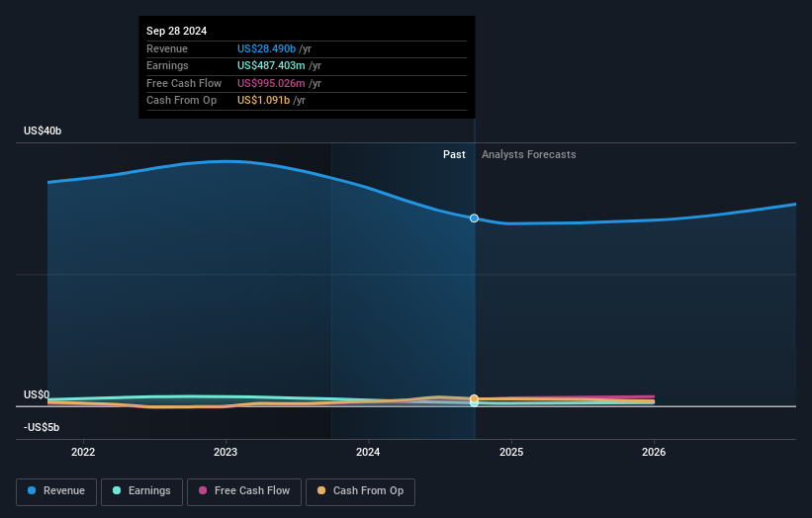Click the US$995.026m free cash flow value
Viewport: 812px width, 518px height.
click(x=271, y=83)
